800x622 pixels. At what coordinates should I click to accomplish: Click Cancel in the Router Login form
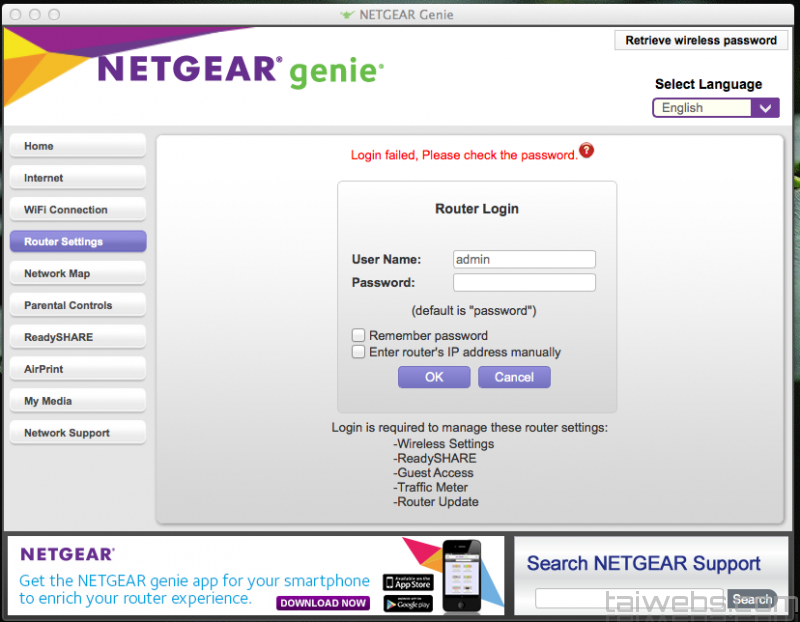click(x=514, y=377)
